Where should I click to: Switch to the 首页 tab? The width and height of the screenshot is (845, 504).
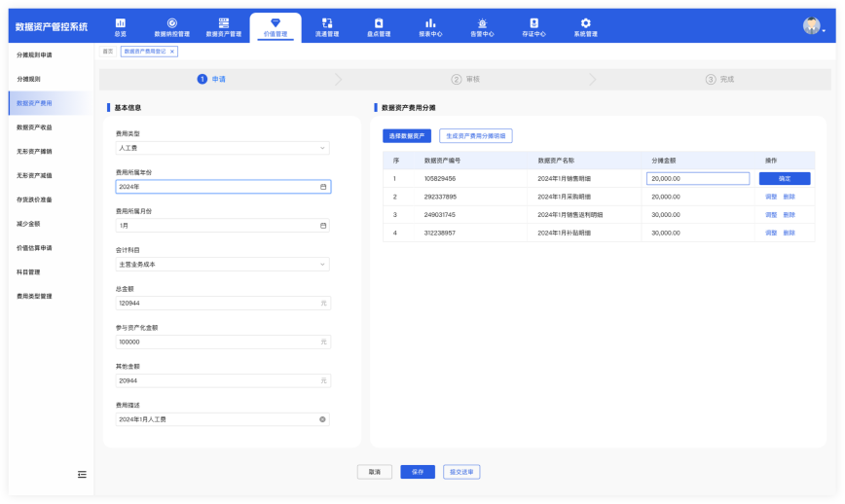pos(108,52)
